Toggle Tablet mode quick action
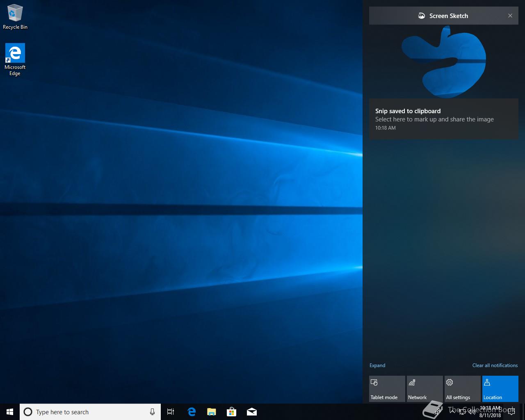 click(387, 389)
